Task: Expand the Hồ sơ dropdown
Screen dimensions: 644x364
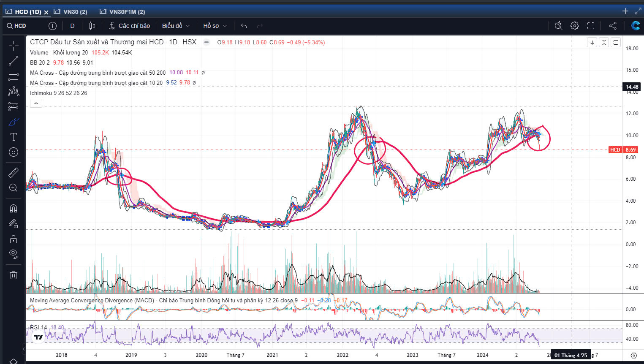Action: point(215,26)
